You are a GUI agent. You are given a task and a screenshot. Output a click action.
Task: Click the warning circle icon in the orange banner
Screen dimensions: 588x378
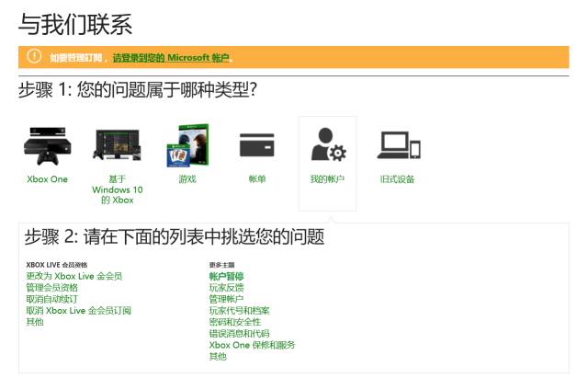[x=34, y=57]
